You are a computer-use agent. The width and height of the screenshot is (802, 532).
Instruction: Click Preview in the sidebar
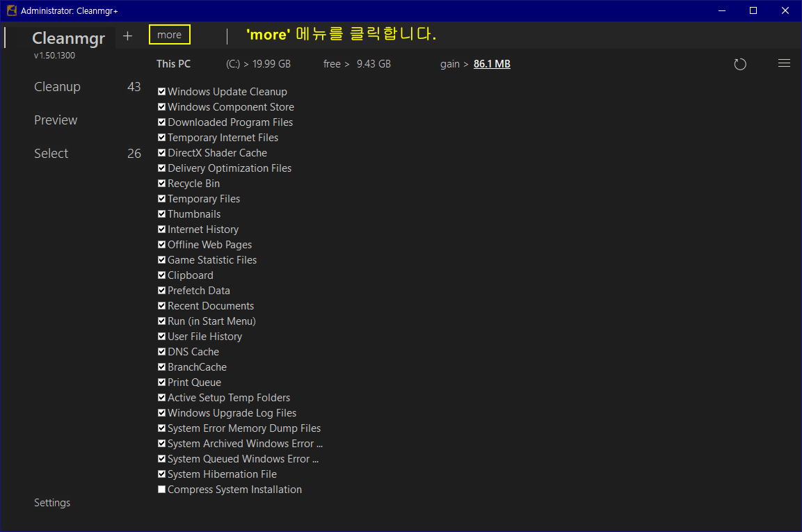(56, 120)
